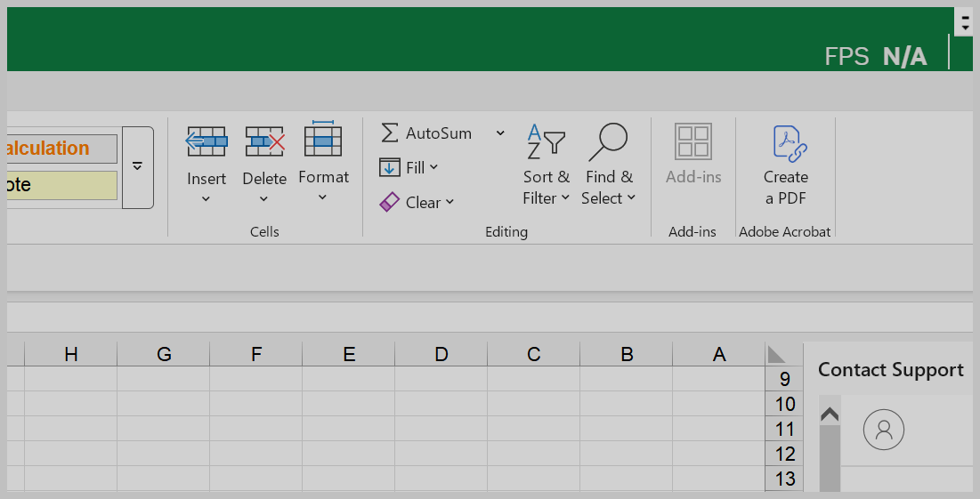Click cell A9 in the worksheet

718,379
